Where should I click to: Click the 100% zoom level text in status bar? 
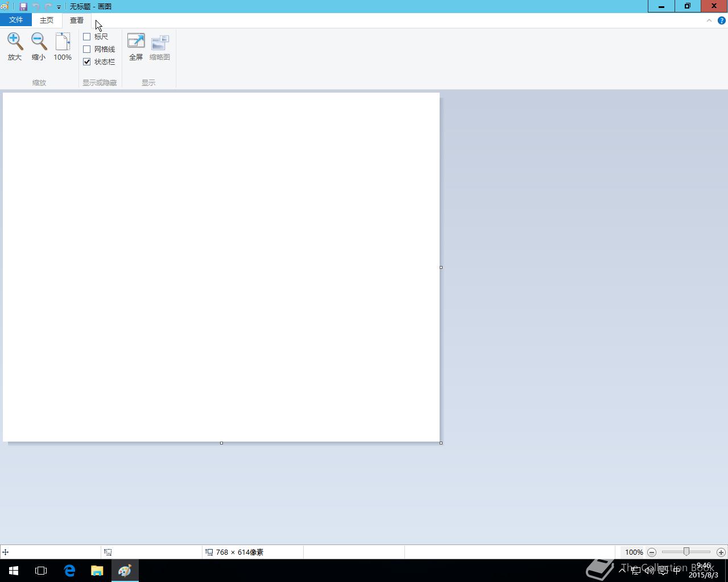634,552
